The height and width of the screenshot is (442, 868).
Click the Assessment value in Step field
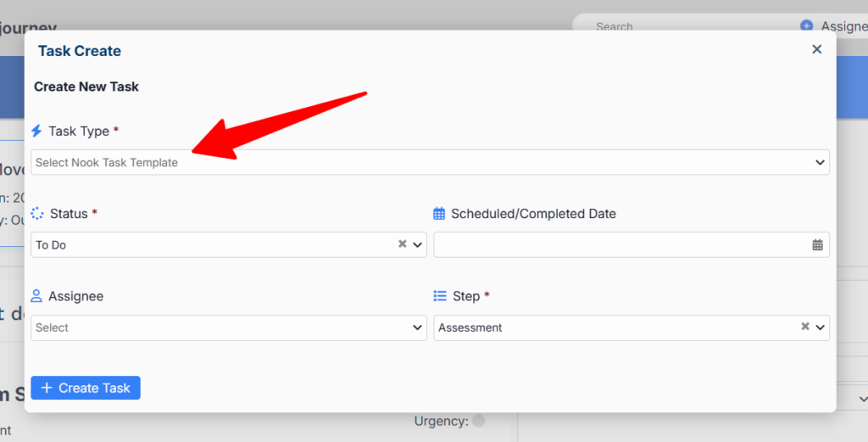(x=470, y=327)
